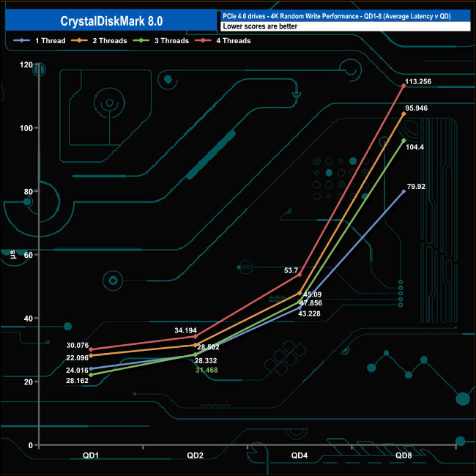Click the QD4 axis label
The height and width of the screenshot is (476, 476).
coord(300,455)
